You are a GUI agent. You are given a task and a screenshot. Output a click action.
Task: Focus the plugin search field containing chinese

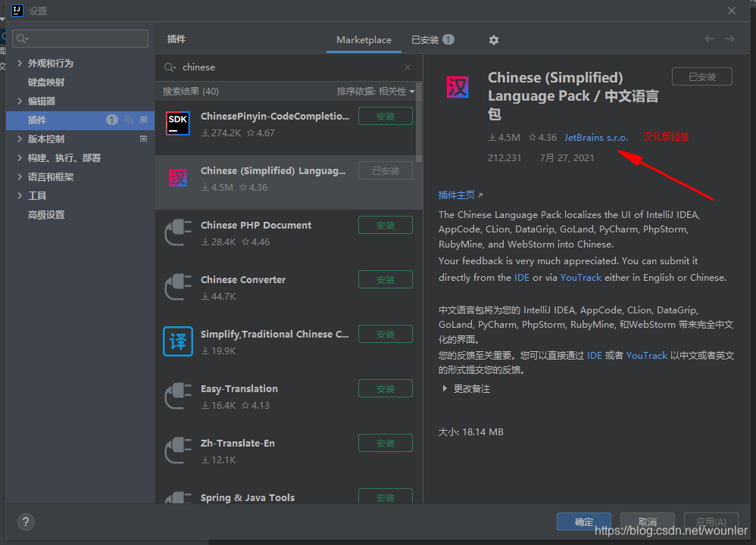click(289, 67)
